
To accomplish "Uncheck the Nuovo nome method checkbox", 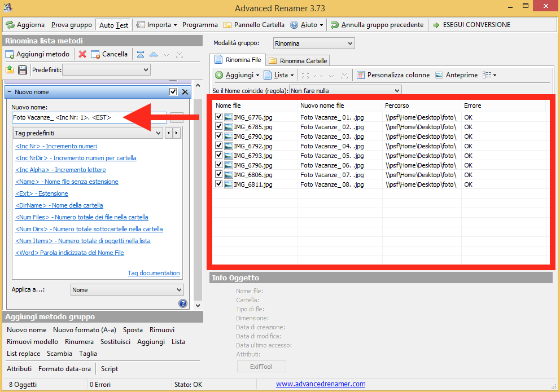I will [x=173, y=92].
